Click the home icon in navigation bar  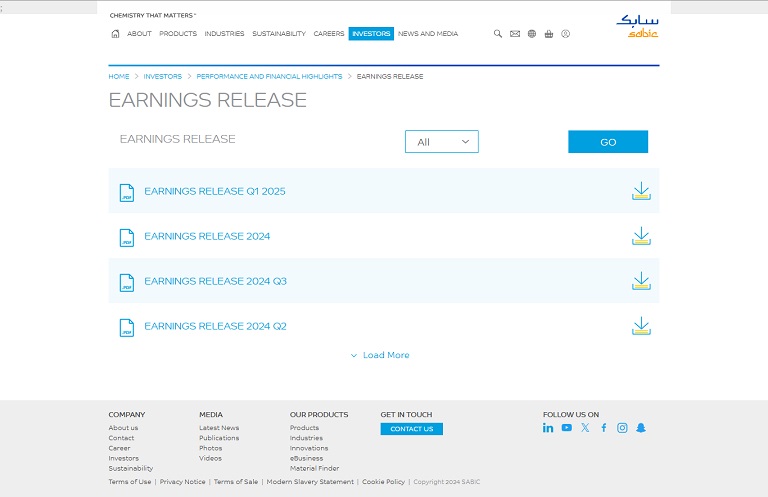[115, 34]
